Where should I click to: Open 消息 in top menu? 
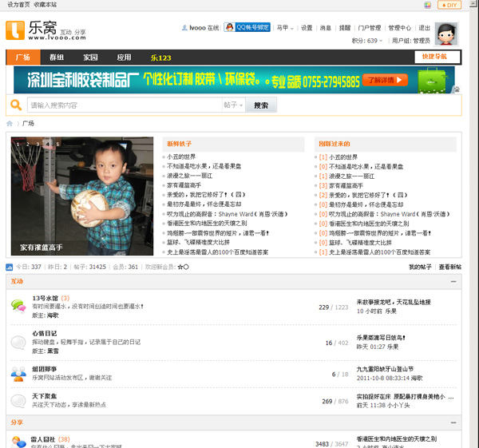(326, 28)
